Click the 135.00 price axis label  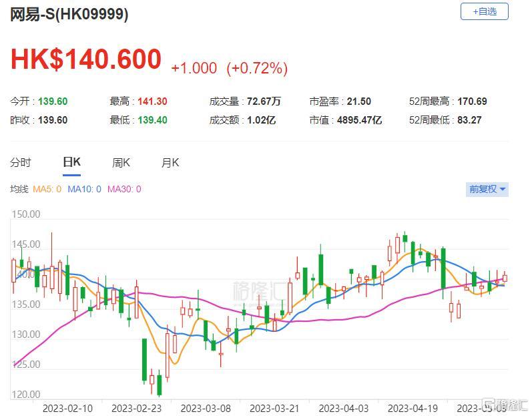pyautogui.click(x=26, y=304)
